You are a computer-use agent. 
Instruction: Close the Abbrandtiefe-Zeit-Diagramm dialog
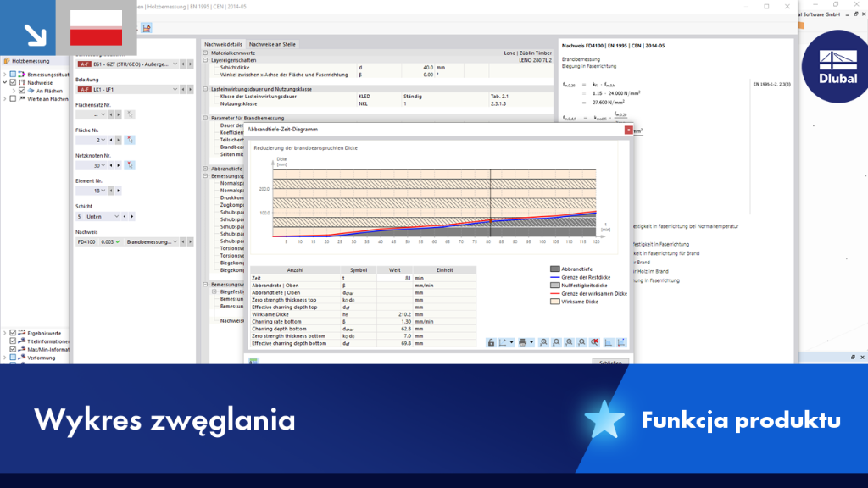628,130
